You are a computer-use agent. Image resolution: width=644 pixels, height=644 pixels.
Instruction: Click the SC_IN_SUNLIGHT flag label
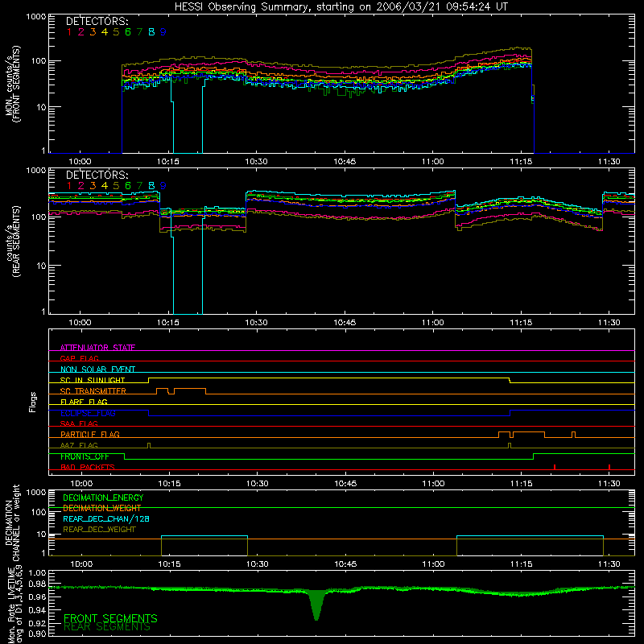[x=93, y=380]
